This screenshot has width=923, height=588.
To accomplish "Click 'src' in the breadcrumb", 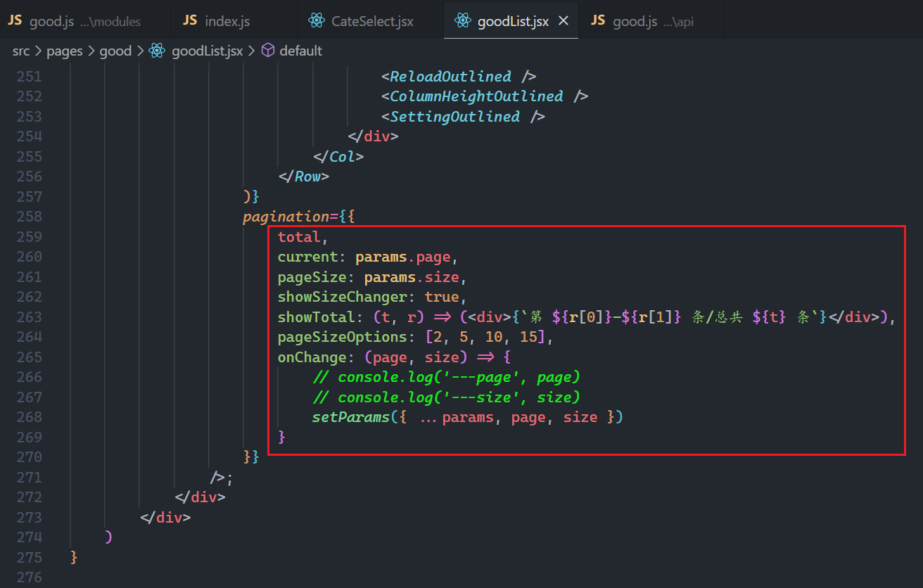I will click(21, 51).
